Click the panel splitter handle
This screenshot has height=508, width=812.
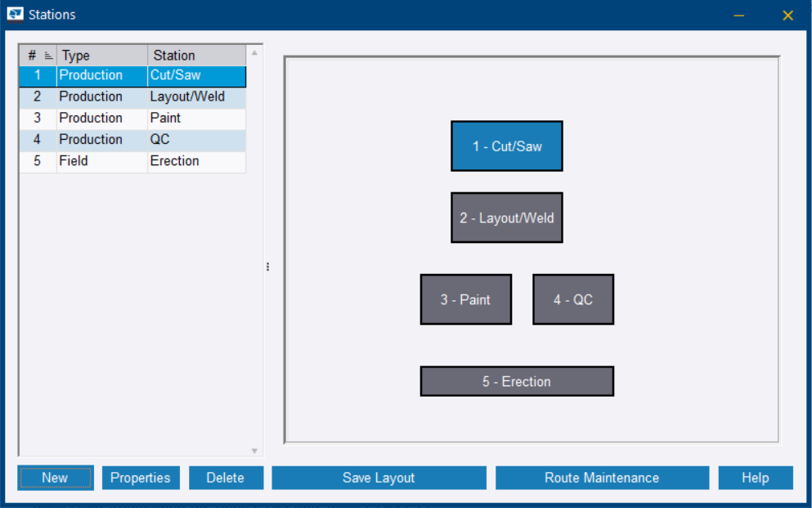coord(267,267)
